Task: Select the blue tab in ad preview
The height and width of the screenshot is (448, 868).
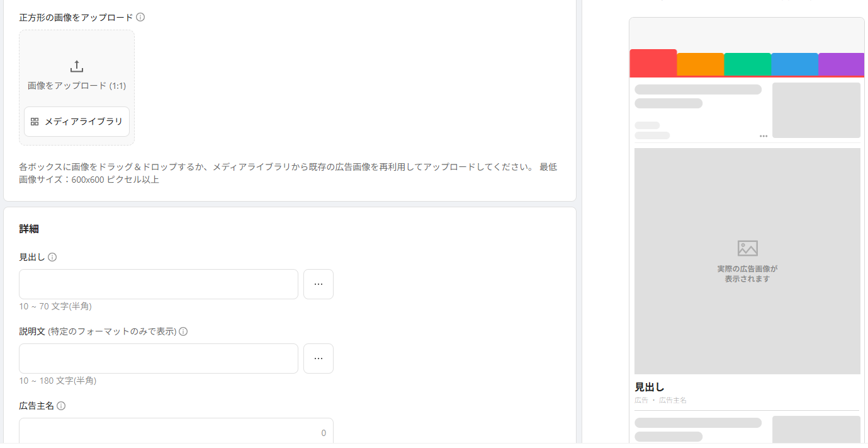Action: click(x=795, y=64)
